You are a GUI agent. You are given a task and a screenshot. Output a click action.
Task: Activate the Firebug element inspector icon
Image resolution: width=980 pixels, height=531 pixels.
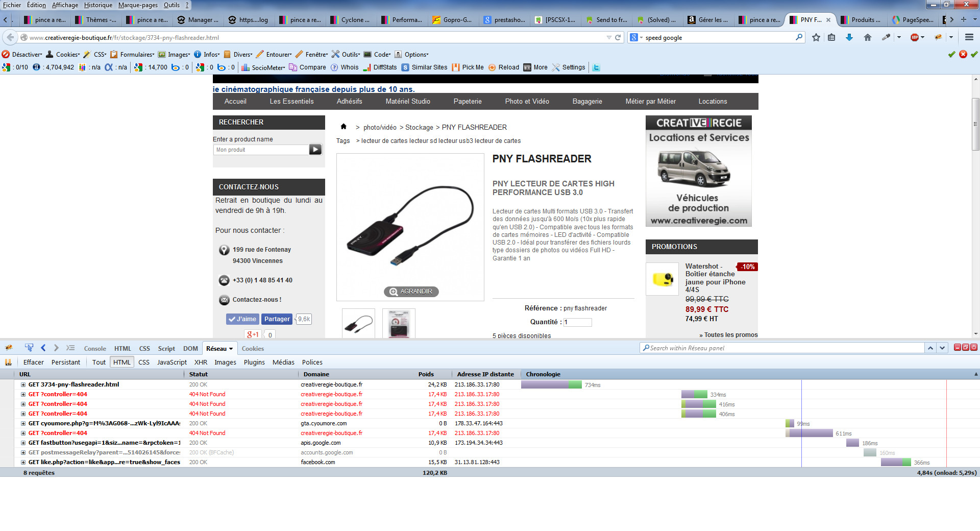point(29,348)
